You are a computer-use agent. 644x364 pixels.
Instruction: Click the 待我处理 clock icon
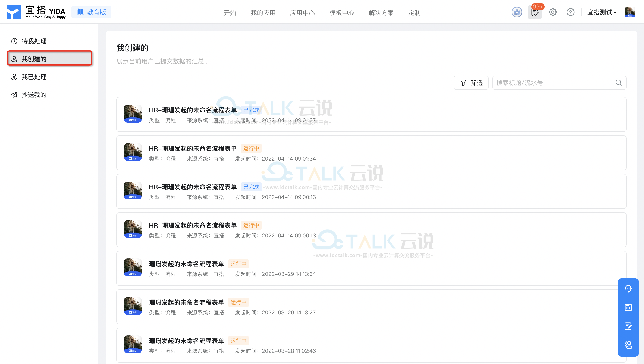(x=14, y=41)
